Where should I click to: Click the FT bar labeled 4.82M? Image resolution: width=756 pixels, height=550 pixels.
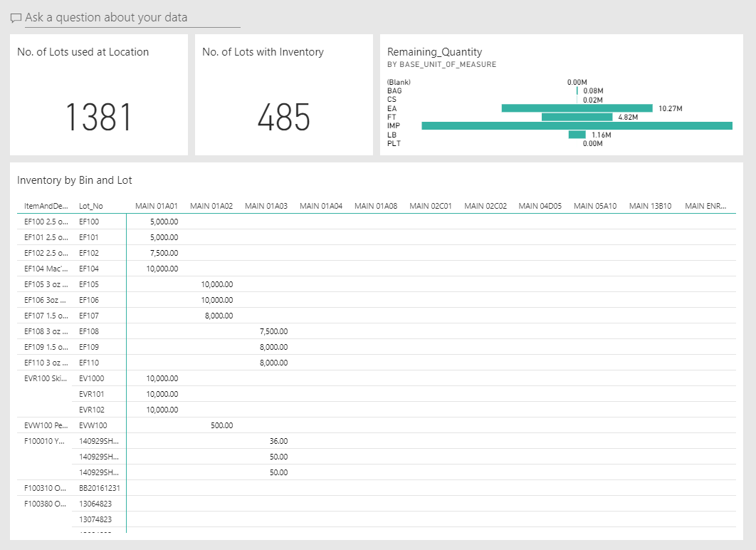(577, 117)
